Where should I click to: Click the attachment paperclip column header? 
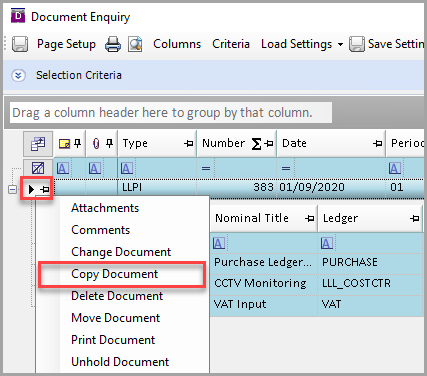96,144
